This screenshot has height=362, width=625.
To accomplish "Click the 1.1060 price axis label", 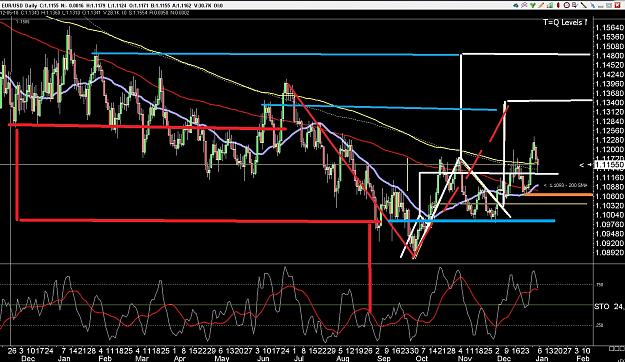I will [x=609, y=196].
